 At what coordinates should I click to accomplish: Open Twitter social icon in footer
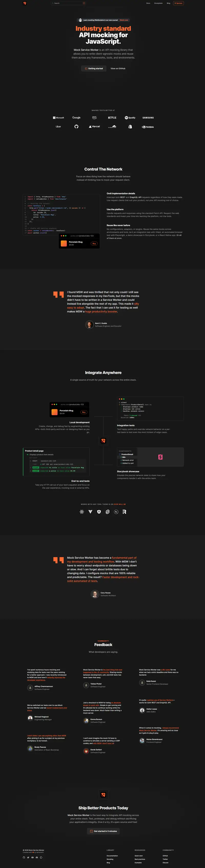pos(28,857)
